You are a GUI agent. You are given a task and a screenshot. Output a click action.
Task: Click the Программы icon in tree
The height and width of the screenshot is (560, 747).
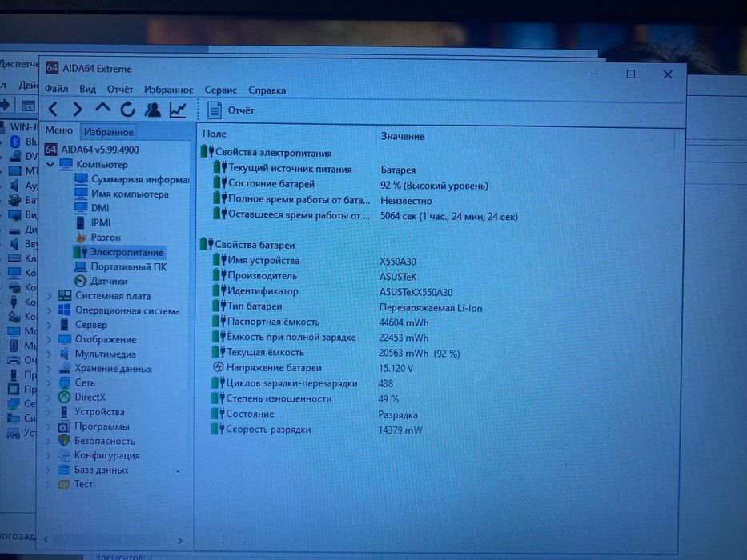point(64,426)
